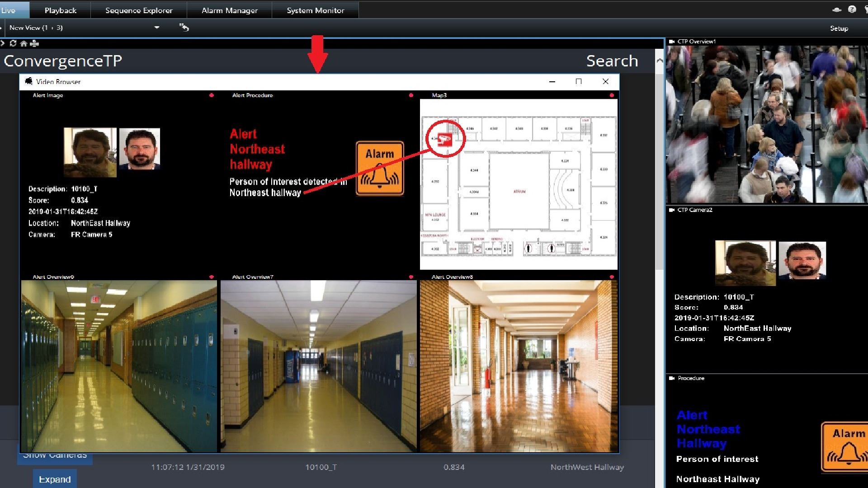The height and width of the screenshot is (488, 868).
Task: Click the print icon in browser toolbar
Action: click(34, 43)
